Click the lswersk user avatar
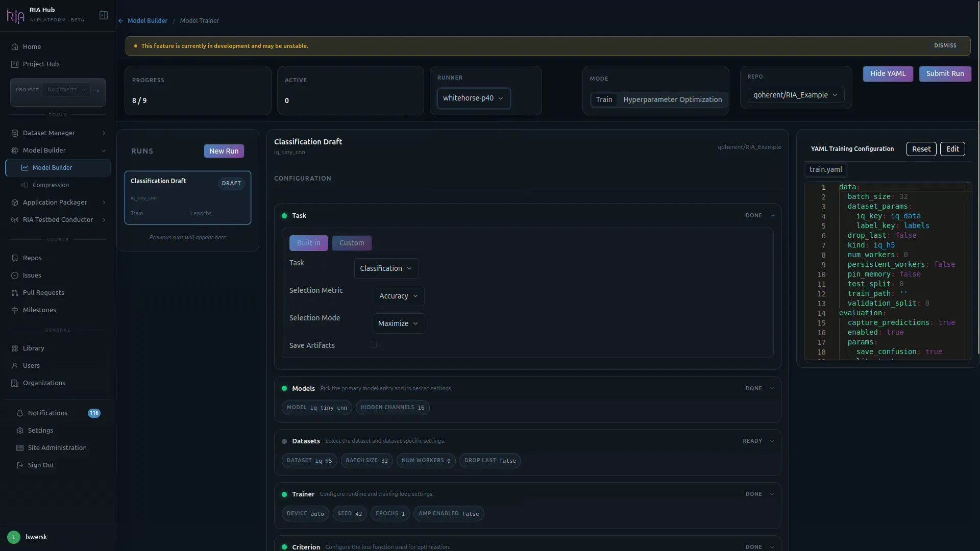The height and width of the screenshot is (551, 980). pyautogui.click(x=14, y=537)
